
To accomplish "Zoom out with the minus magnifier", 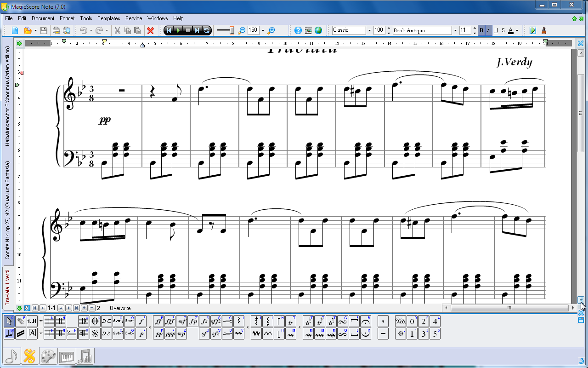I will tap(242, 30).
